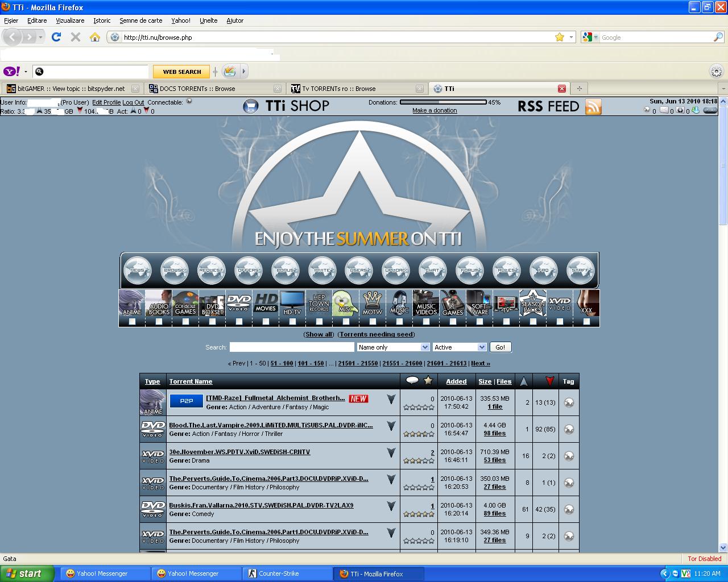
Task: Tick the Misc category checkbox
Action: click(x=346, y=322)
